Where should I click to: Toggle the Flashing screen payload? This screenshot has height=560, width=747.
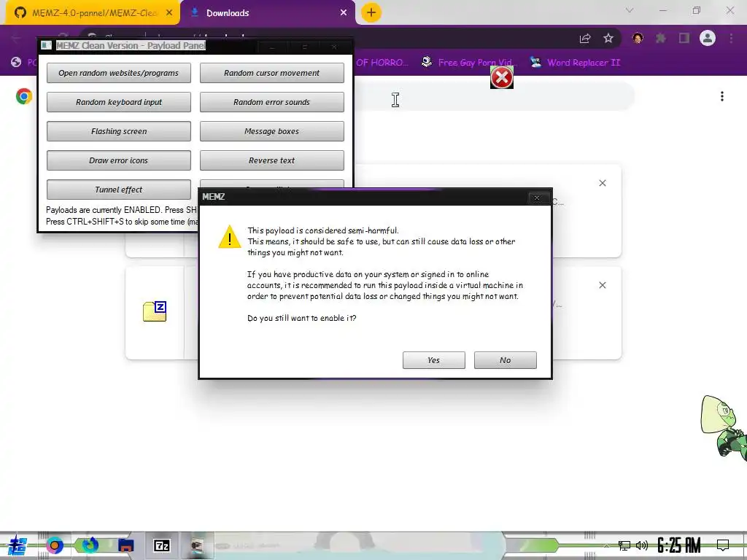click(119, 131)
